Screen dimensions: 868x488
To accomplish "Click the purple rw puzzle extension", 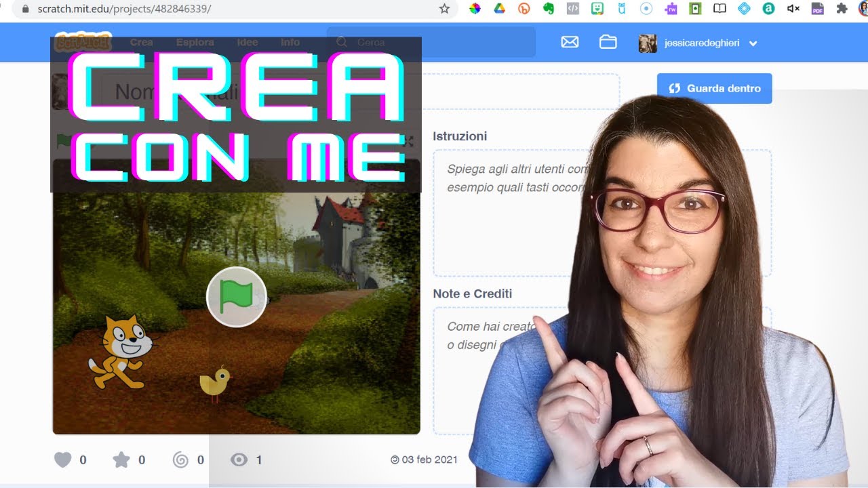I will tap(671, 9).
